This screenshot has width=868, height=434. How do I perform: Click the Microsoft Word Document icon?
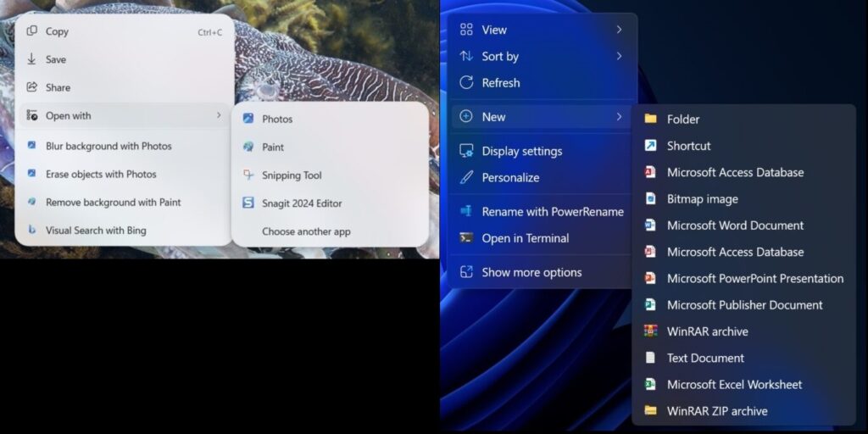tap(650, 225)
